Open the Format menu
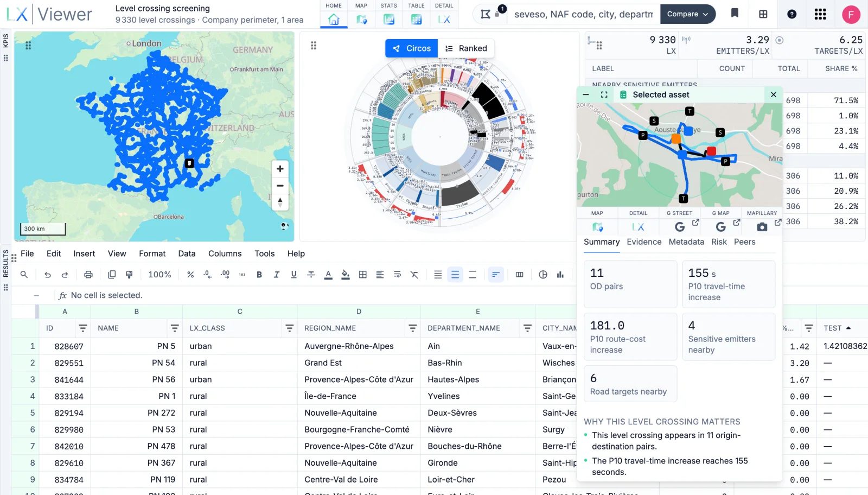Image resolution: width=868 pixels, height=495 pixels. [x=152, y=253]
